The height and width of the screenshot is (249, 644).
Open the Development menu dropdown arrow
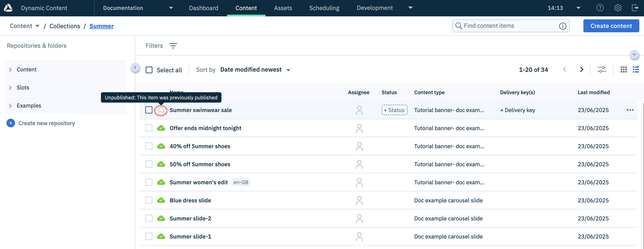[411, 8]
